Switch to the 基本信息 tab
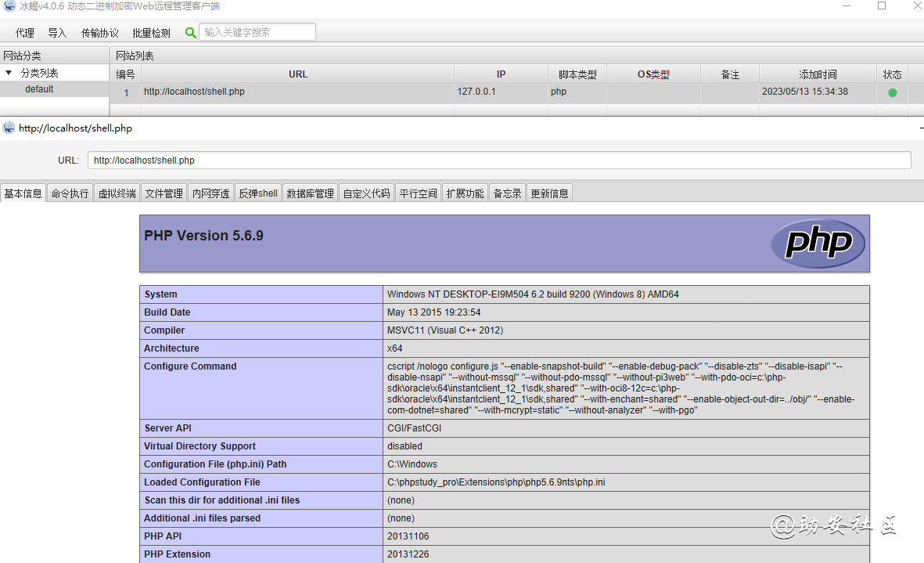Screen dimensions: 924x563 pyautogui.click(x=23, y=193)
